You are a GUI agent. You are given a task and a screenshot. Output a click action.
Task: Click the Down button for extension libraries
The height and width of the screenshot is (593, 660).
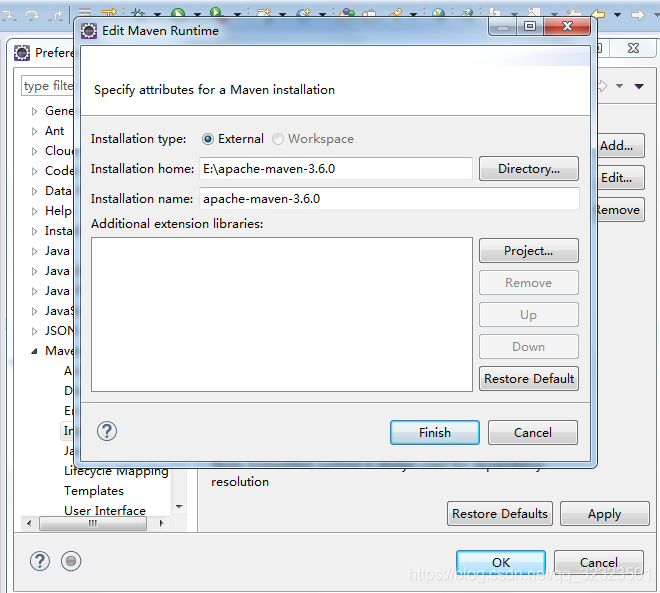click(x=529, y=347)
